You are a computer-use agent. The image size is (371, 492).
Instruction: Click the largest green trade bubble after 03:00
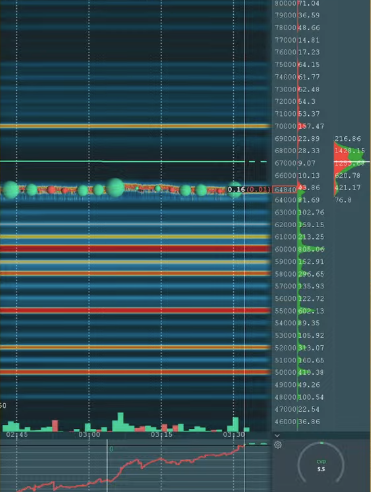[115, 188]
